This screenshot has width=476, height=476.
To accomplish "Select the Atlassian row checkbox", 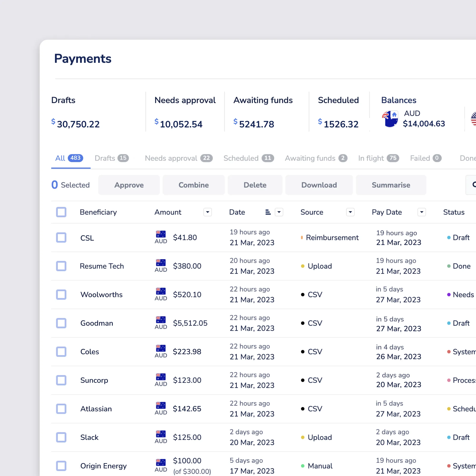I will click(61, 409).
